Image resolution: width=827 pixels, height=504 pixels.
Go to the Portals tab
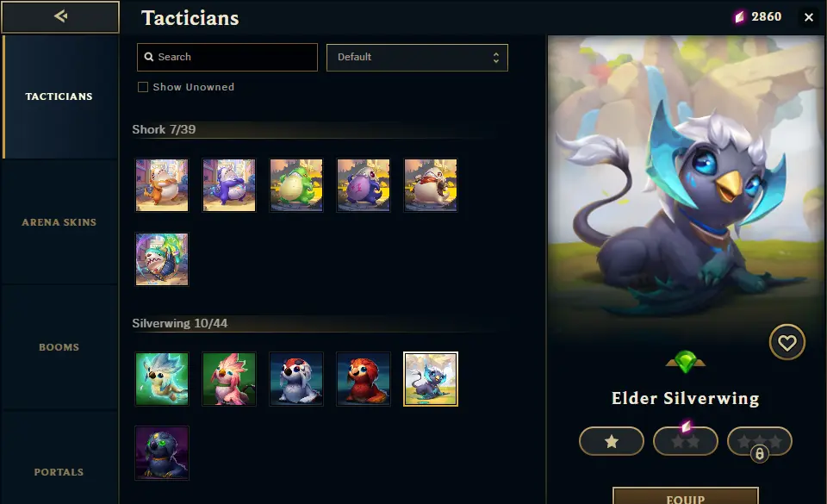[59, 472]
